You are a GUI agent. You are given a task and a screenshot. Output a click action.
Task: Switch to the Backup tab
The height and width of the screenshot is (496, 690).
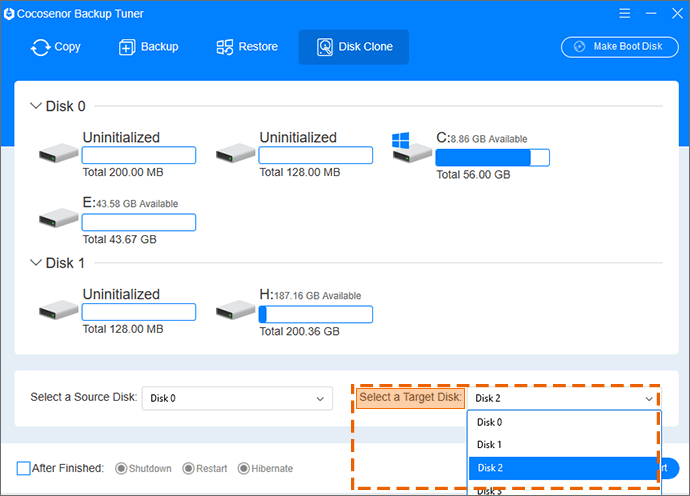pos(148,47)
